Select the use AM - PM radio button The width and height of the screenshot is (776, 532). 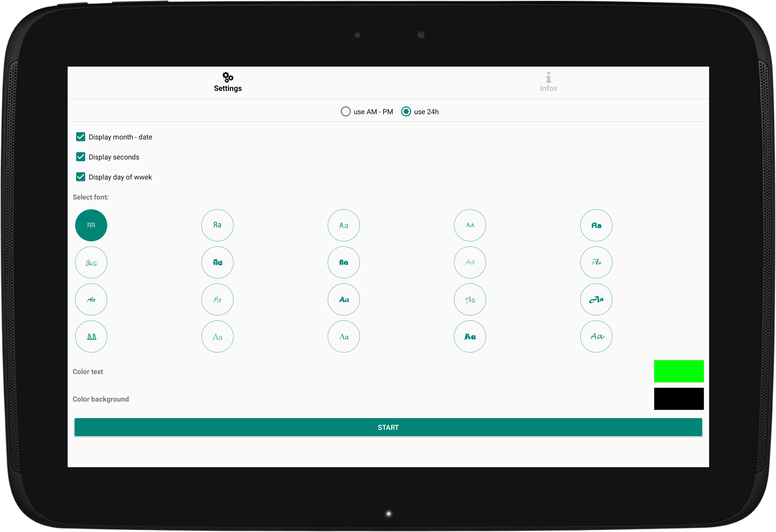click(x=367, y=111)
